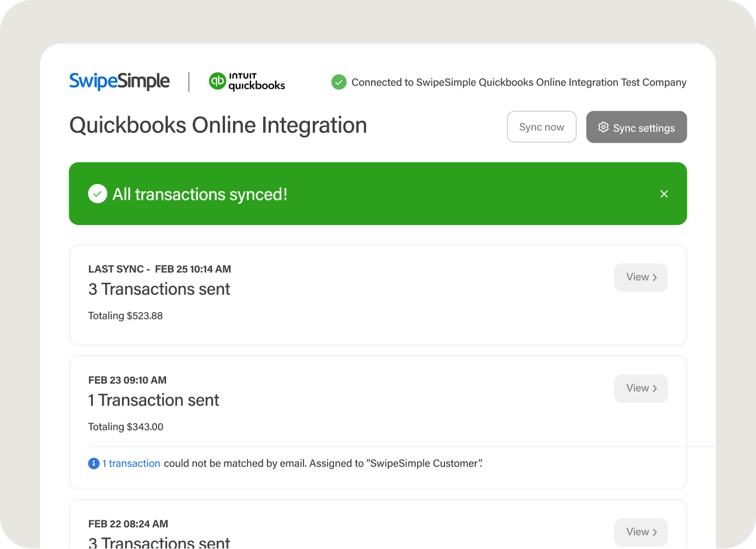Click the green connected checkmark icon
This screenshot has height=549, width=756.
(339, 82)
